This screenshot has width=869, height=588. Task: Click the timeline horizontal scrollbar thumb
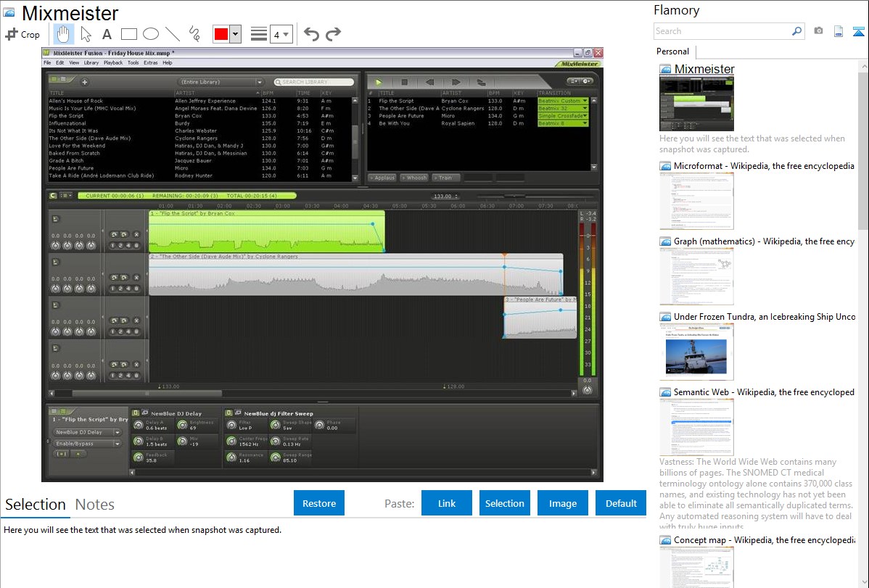coord(147,394)
